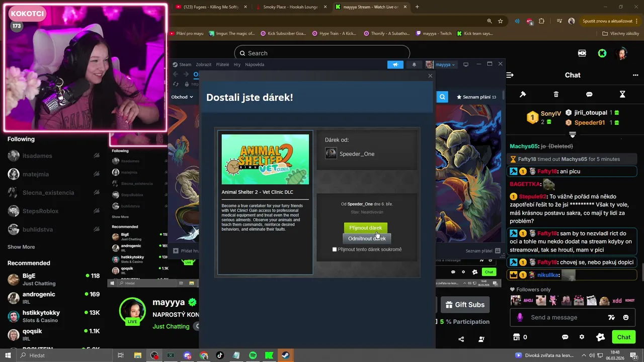The image size is (644, 362).
Task: Click the Kick green logo icon in header
Action: tap(602, 53)
